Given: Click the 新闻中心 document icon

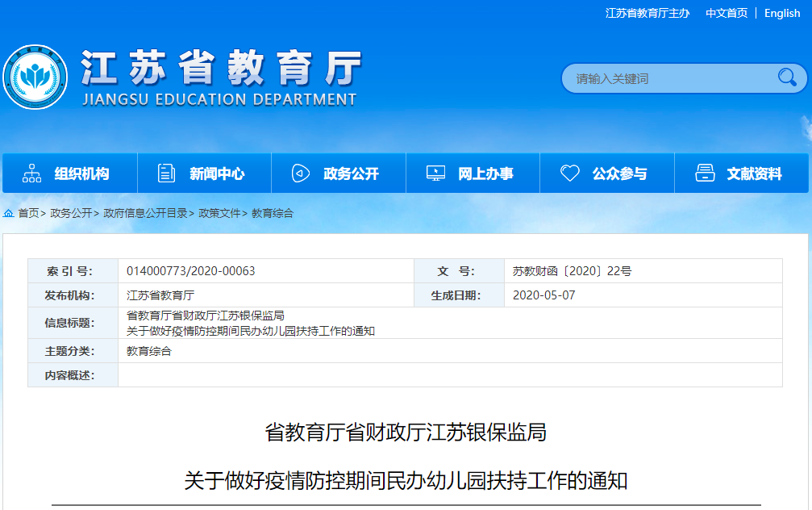Looking at the screenshot, I should [166, 173].
